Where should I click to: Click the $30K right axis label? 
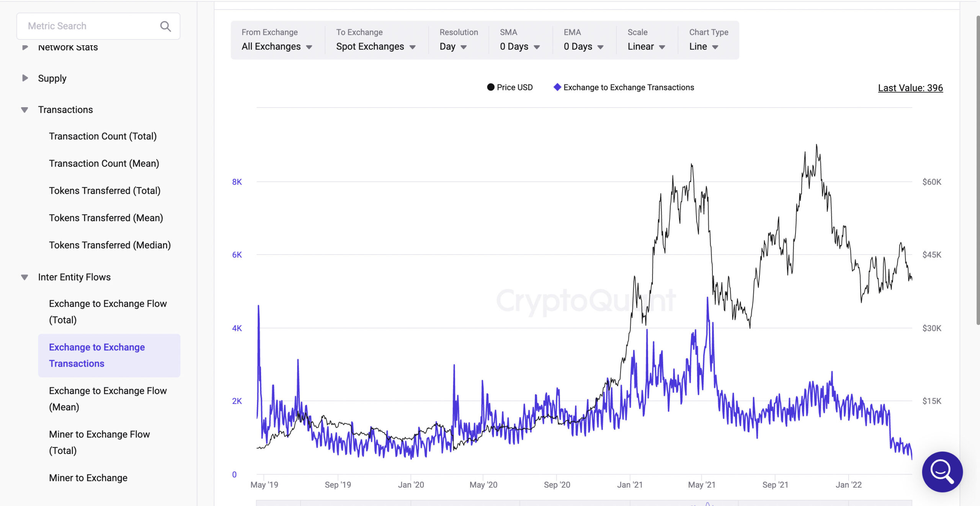click(932, 328)
